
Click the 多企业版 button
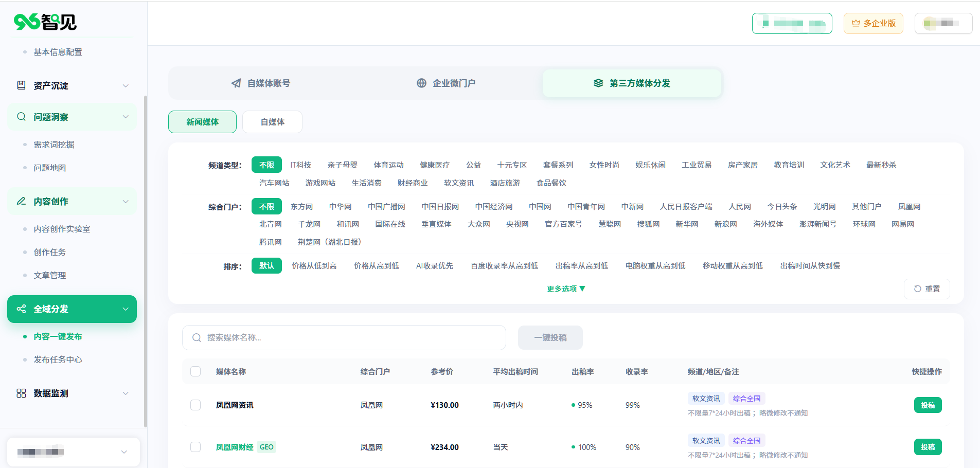pos(874,23)
